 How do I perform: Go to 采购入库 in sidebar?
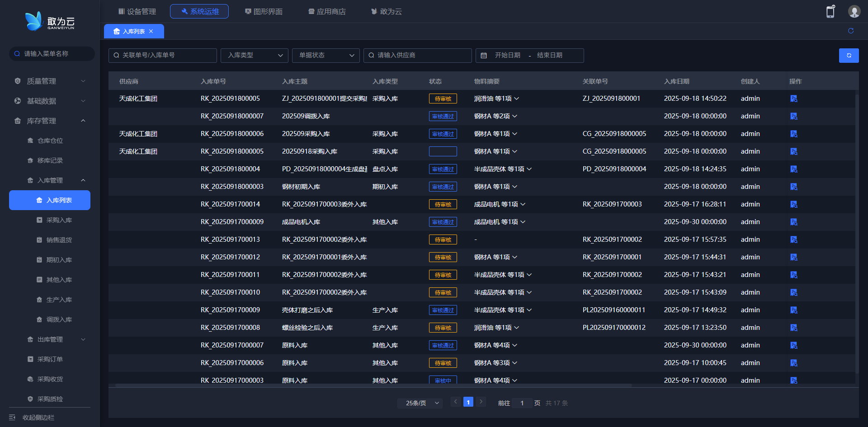point(59,220)
